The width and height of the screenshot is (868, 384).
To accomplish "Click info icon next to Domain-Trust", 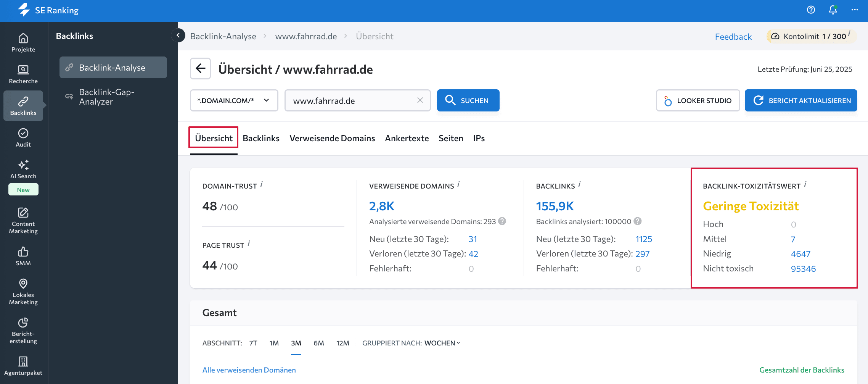I will coord(261,184).
